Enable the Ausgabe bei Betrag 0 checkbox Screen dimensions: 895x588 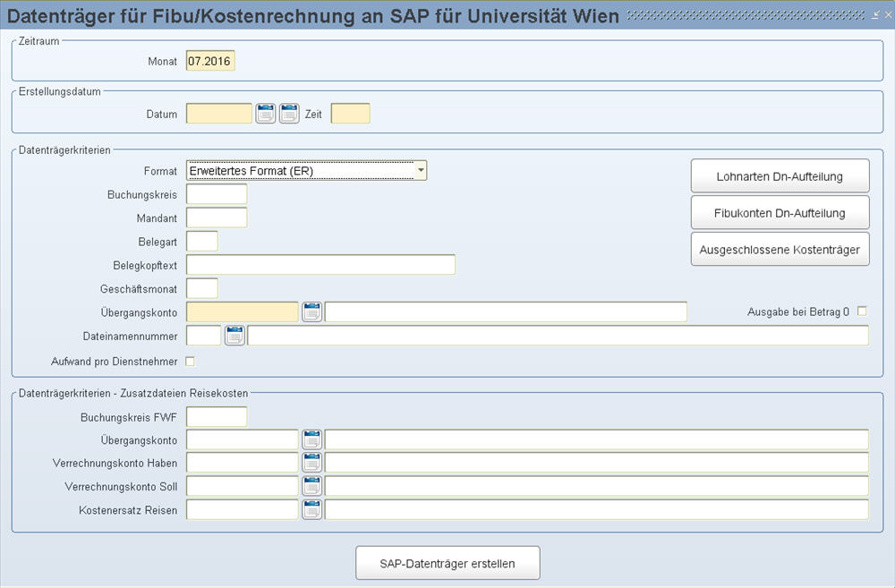pyautogui.click(x=862, y=311)
